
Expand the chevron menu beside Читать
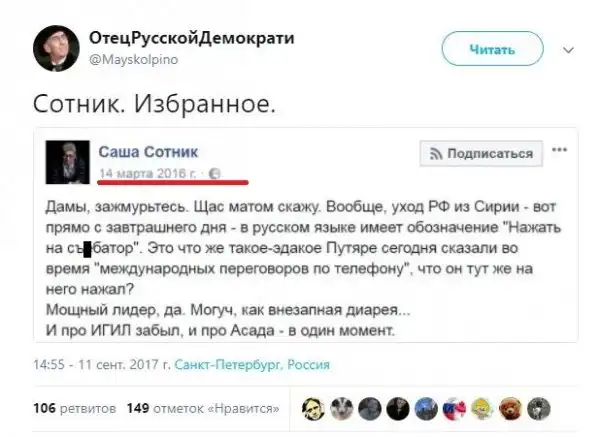click(569, 48)
